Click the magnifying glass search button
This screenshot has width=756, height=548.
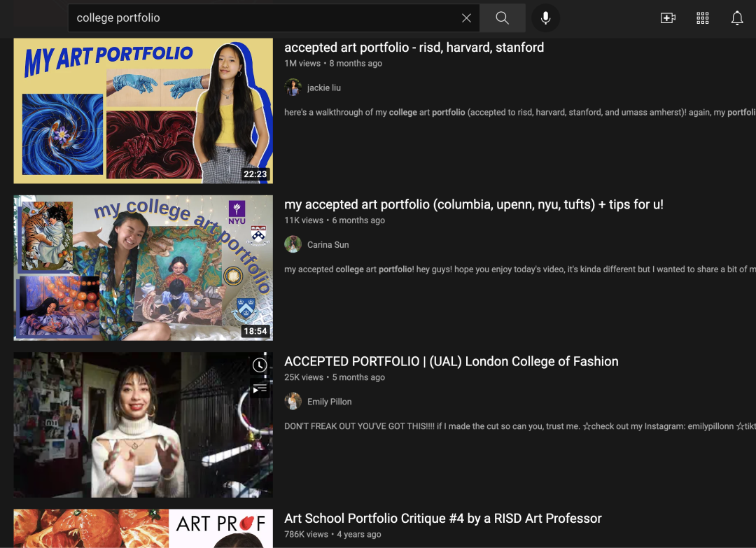pos(502,18)
